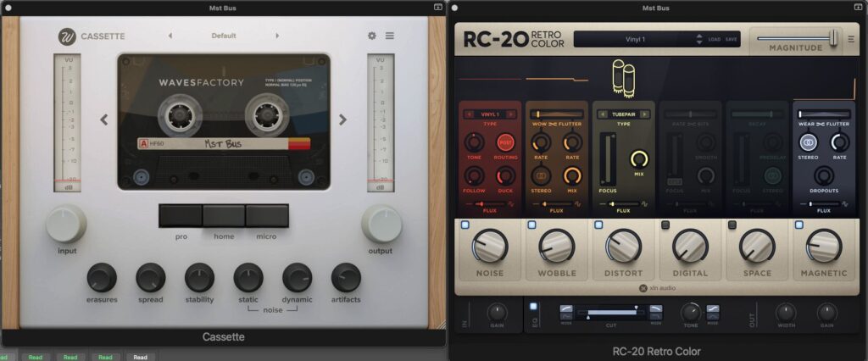868x361 pixels.
Task: Toggle the Noise module on/off checkbox
Action: (x=465, y=225)
